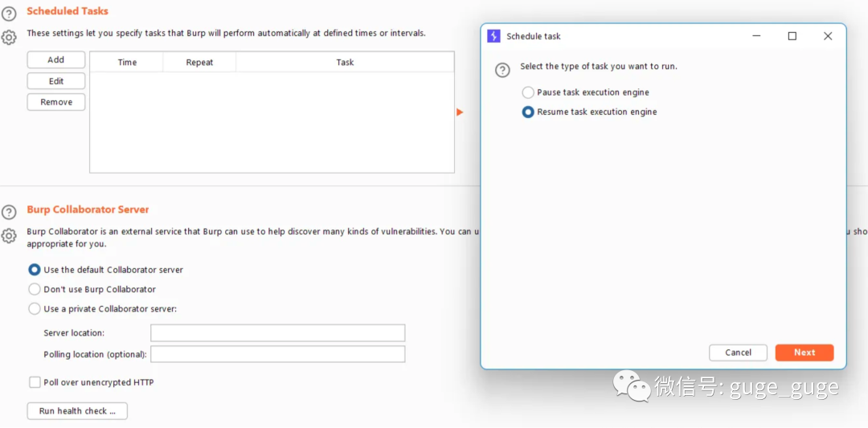Select Pause task execution engine option

tap(586, 92)
